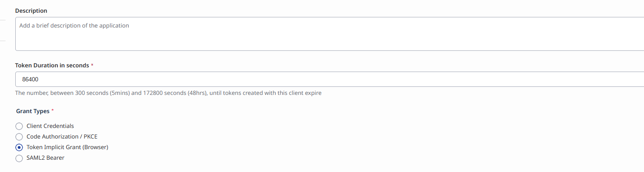Click the 'Token Implicit Grant (Browser)' label text
The height and width of the screenshot is (172, 644).
click(68, 147)
